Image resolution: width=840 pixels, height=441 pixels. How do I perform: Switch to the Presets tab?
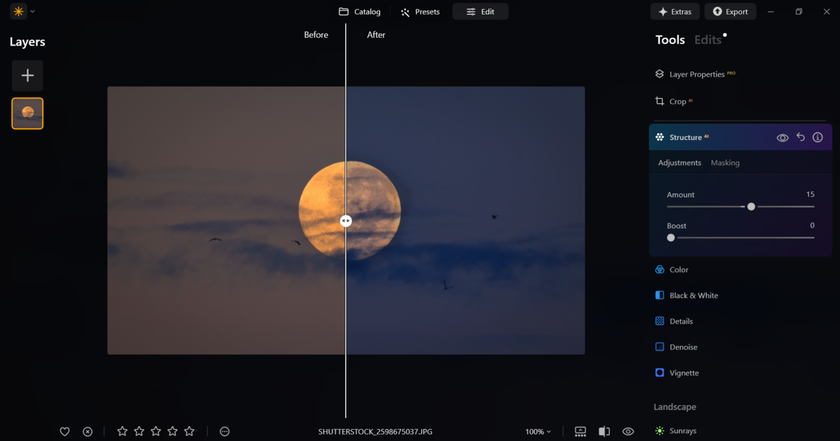[420, 12]
